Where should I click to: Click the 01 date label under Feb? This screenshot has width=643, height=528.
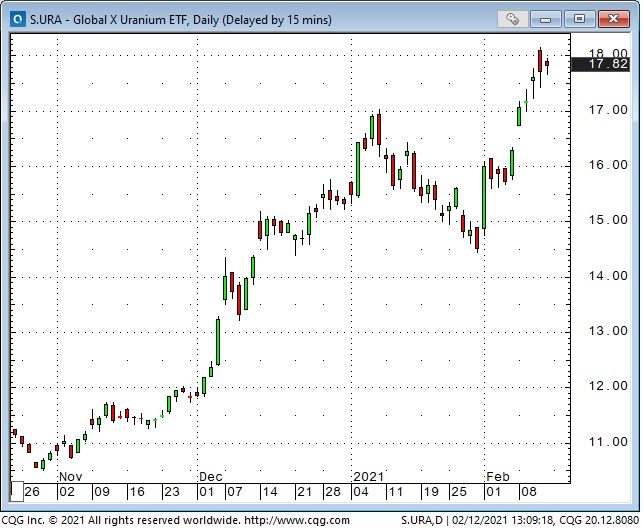(x=493, y=492)
